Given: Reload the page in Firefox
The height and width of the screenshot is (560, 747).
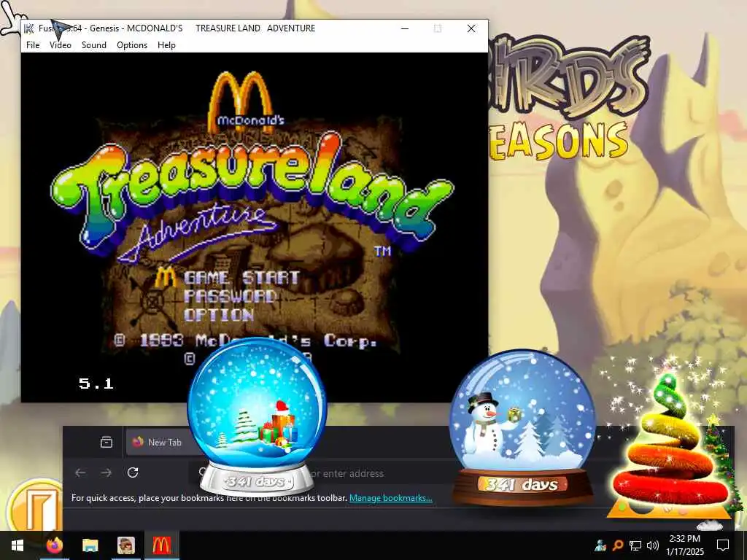Looking at the screenshot, I should point(133,472).
